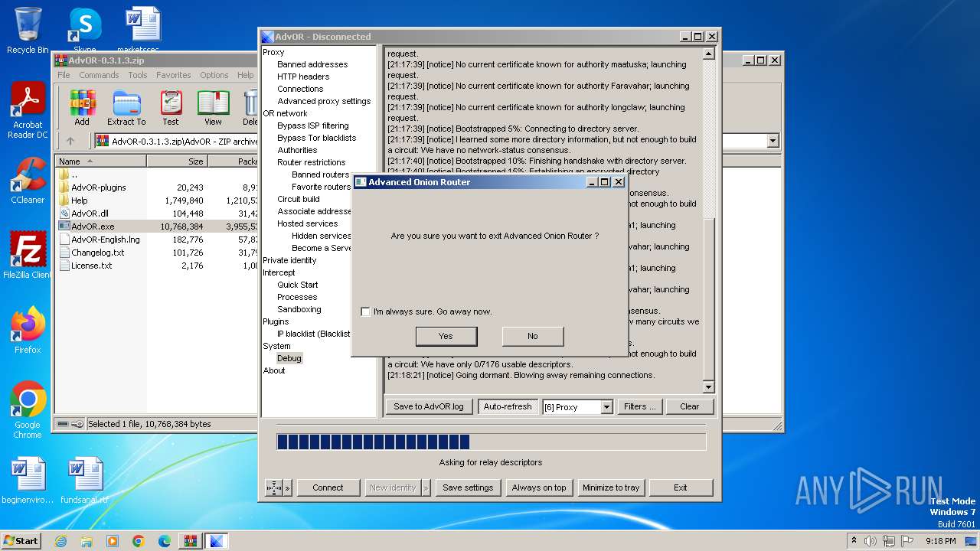Check "I'm always sure. Go away now."

(366, 311)
